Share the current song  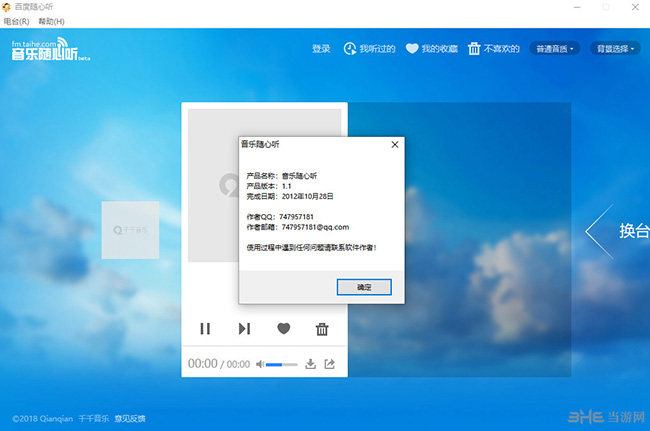tap(330, 364)
